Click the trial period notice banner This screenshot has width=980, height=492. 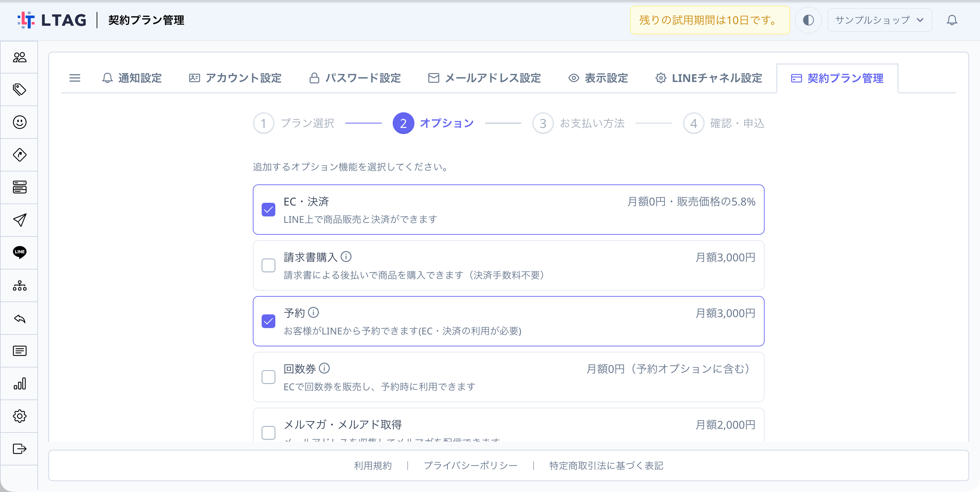[x=709, y=20]
